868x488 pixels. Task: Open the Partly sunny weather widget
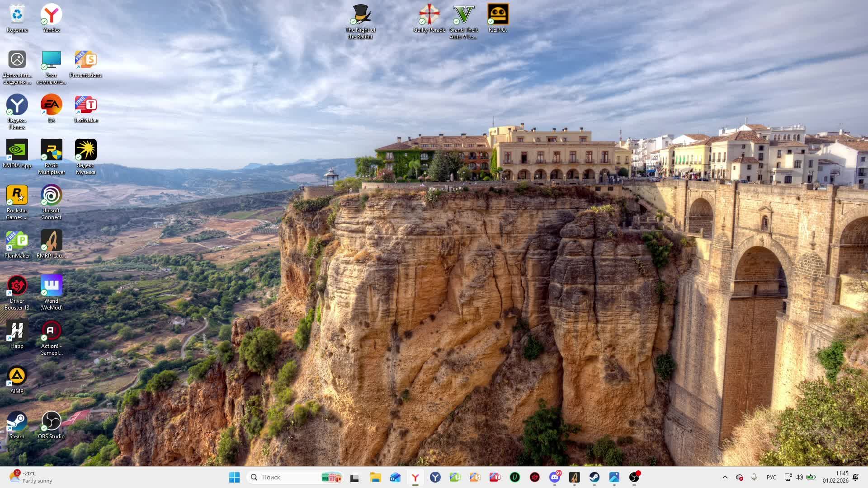(31, 477)
